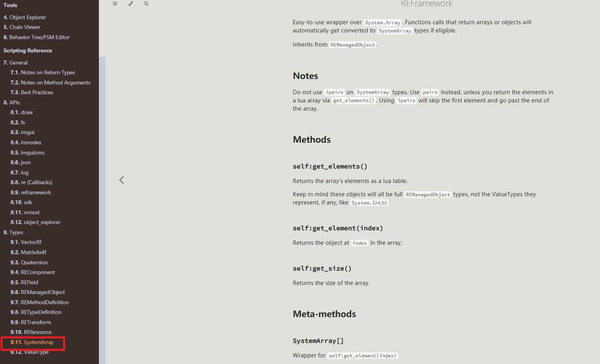Click the search magnifier icon
This screenshot has height=364, width=600.
pyautogui.click(x=146, y=4)
